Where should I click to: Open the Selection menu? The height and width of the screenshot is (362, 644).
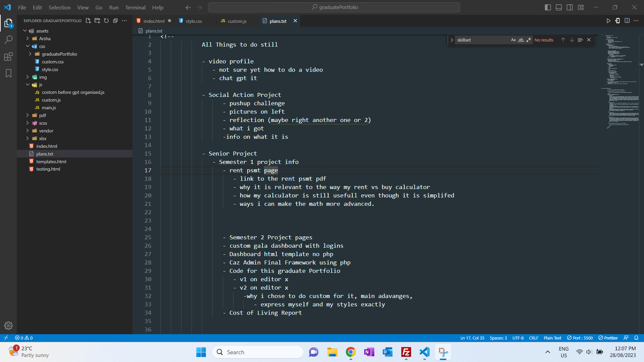[59, 7]
